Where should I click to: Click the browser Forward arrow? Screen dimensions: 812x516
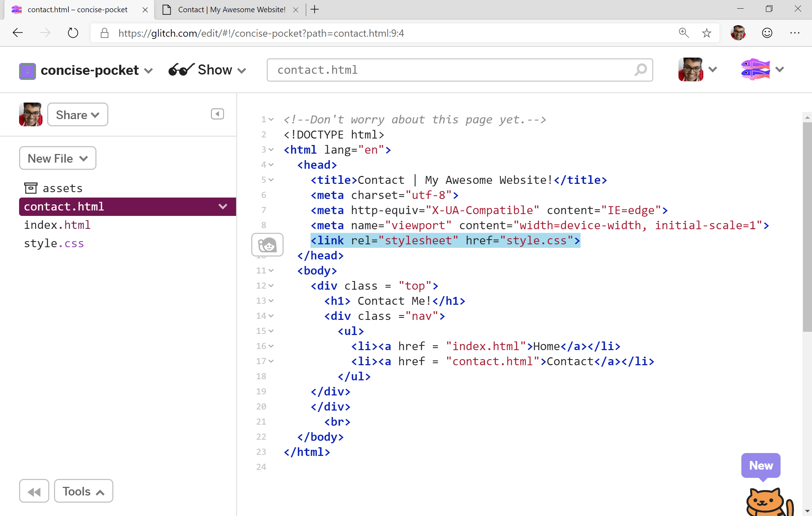coord(45,33)
